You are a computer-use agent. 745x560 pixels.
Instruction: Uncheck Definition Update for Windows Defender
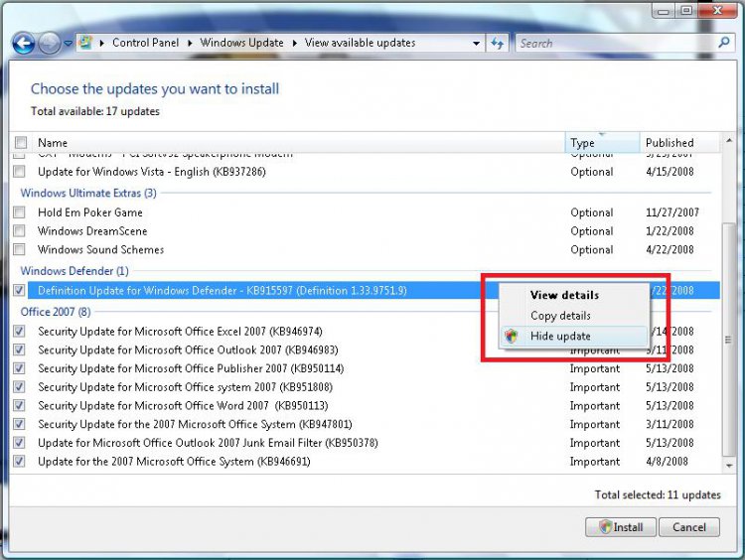click(19, 290)
